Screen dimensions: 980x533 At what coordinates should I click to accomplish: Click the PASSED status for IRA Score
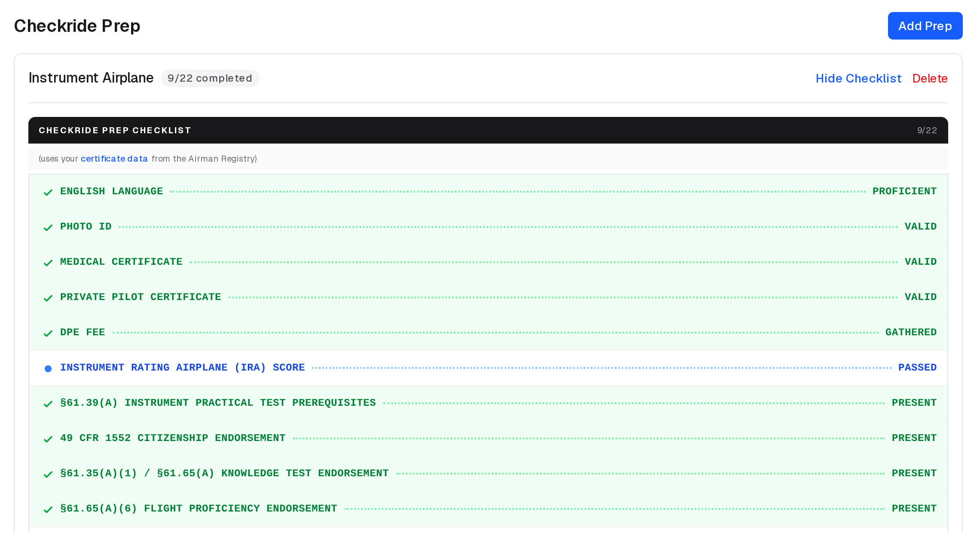(917, 368)
